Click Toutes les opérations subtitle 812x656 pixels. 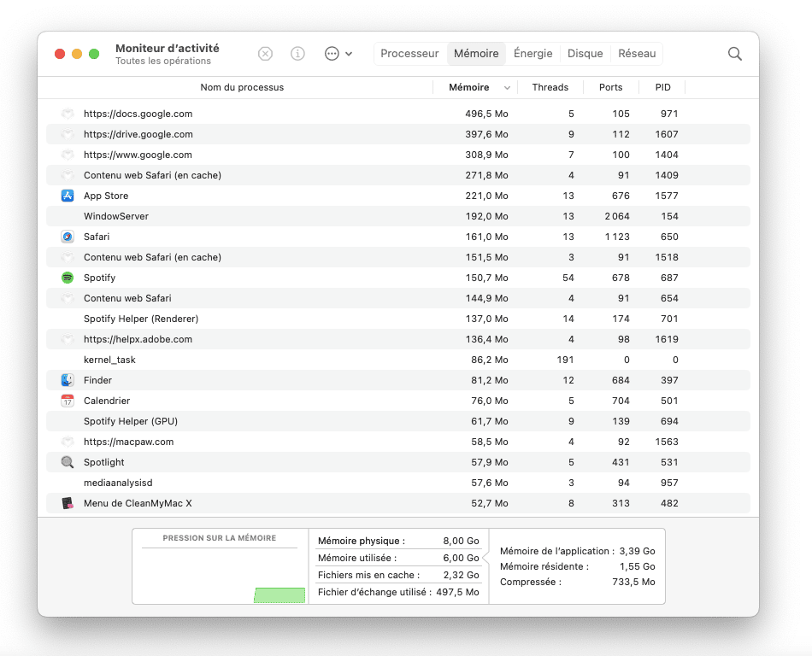point(163,61)
